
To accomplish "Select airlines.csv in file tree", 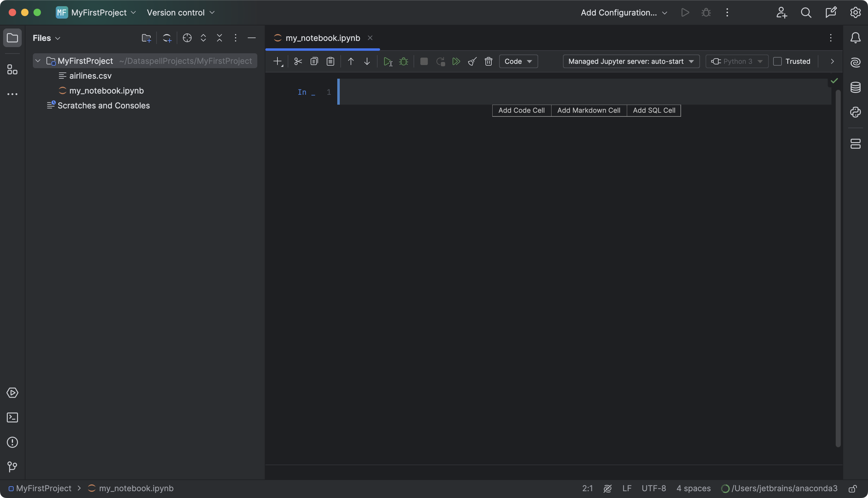I will click(x=86, y=76).
